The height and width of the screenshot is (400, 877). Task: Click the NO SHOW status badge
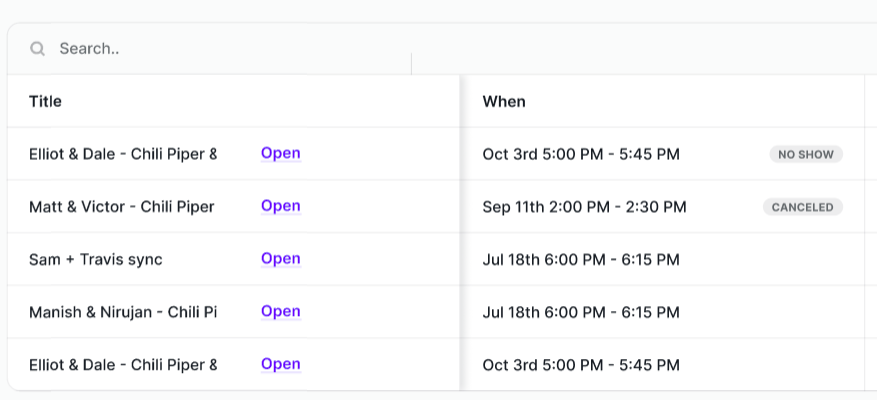coord(806,154)
